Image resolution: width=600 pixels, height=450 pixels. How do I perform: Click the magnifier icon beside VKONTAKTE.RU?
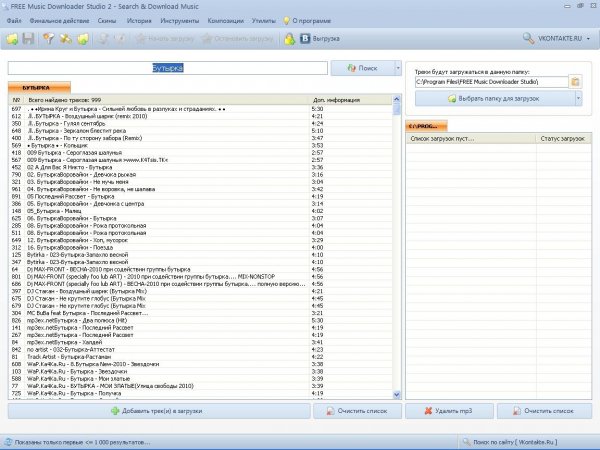pos(528,38)
